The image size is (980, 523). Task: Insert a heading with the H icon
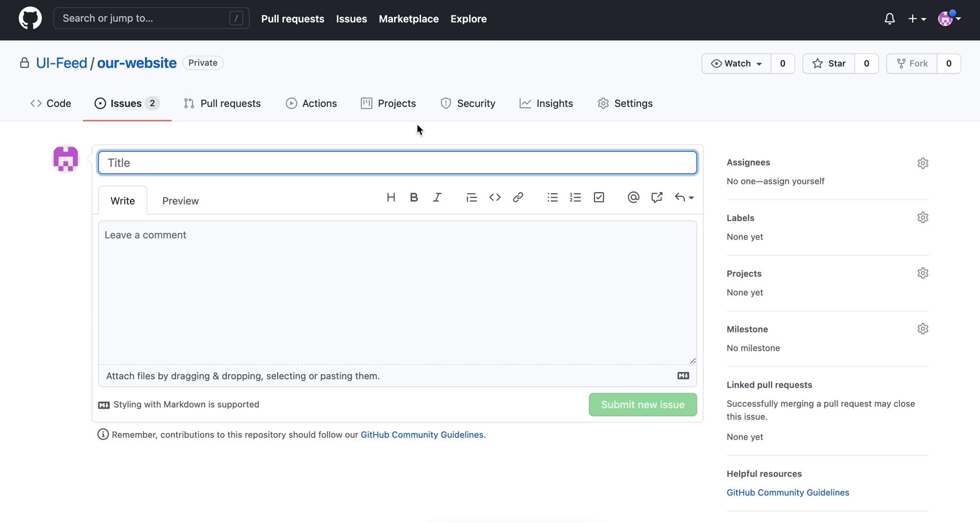tap(391, 197)
